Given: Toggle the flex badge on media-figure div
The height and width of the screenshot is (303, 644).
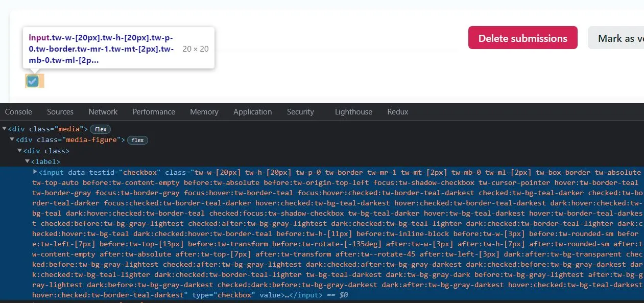Looking at the screenshot, I should pos(137,140).
